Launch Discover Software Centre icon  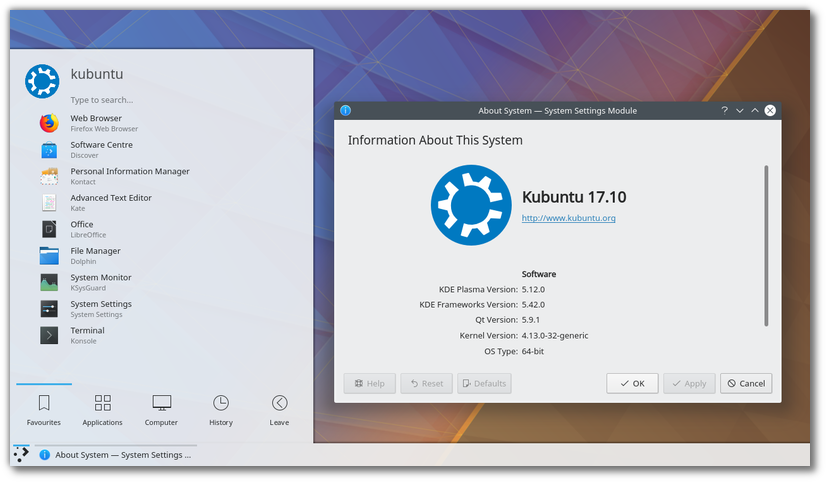[x=49, y=150]
